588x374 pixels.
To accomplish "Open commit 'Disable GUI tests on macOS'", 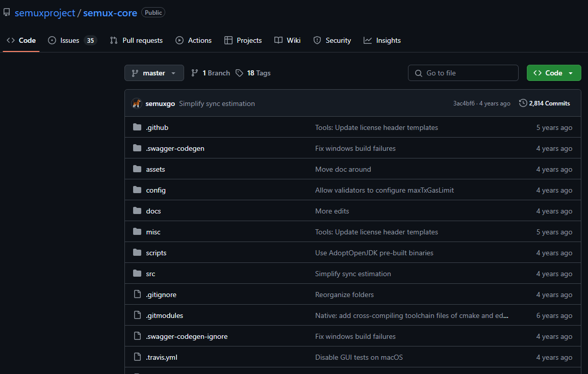I will (x=359, y=358).
